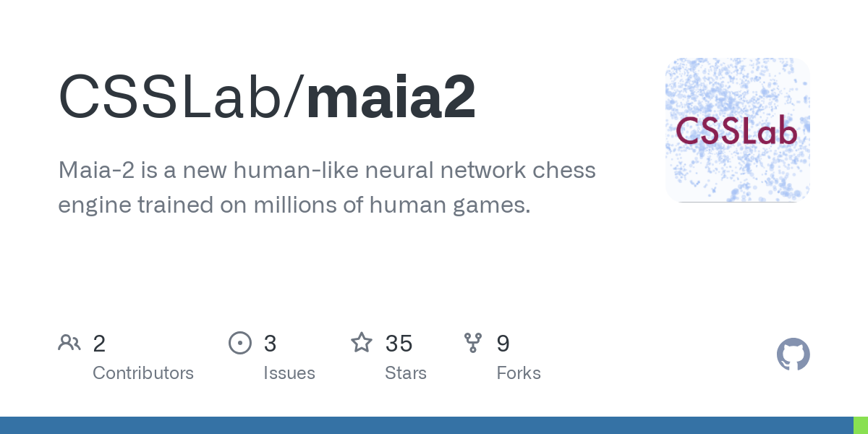Screen dimensions: 868x434
Task: Click the issue count 3
Action: pyautogui.click(x=270, y=344)
